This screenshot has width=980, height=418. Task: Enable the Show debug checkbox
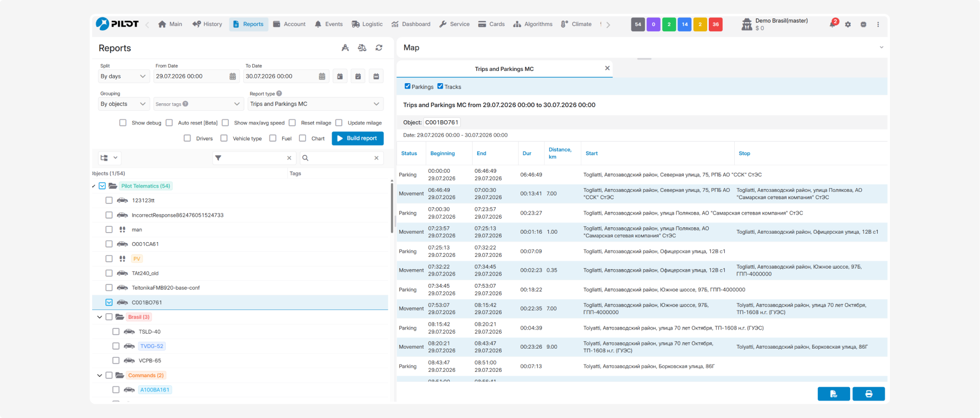click(123, 123)
